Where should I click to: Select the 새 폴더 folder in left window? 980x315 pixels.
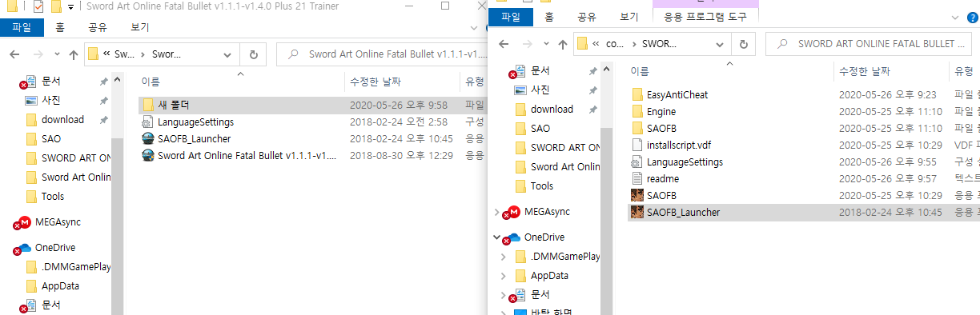[312, 105]
